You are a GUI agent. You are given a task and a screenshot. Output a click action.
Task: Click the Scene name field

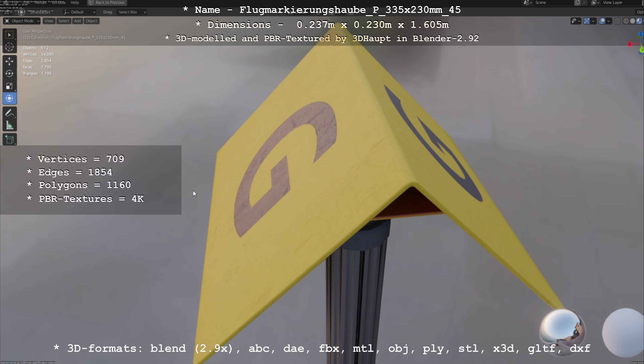coord(553,2)
